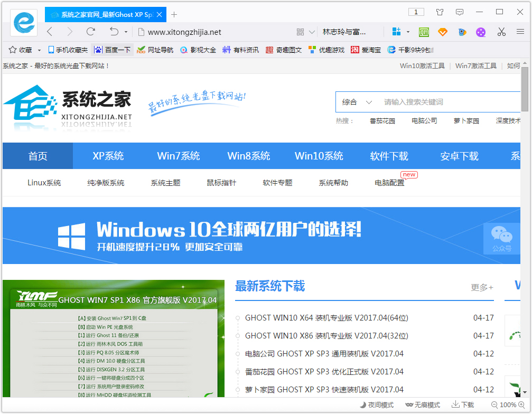Open the new tab plus button

point(174,14)
